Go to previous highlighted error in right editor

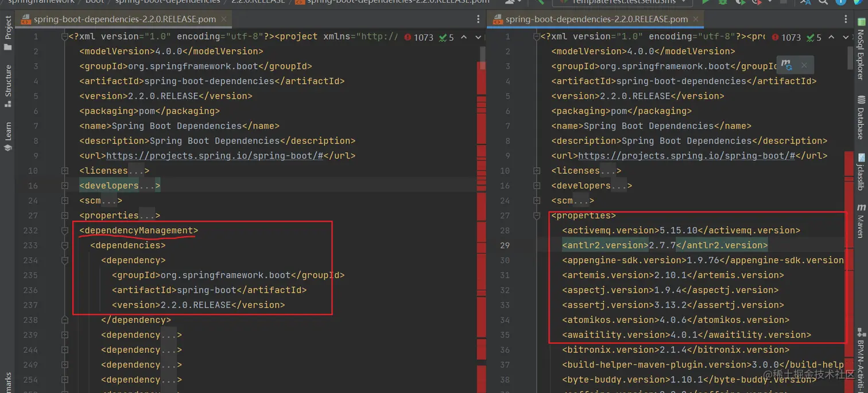click(831, 37)
